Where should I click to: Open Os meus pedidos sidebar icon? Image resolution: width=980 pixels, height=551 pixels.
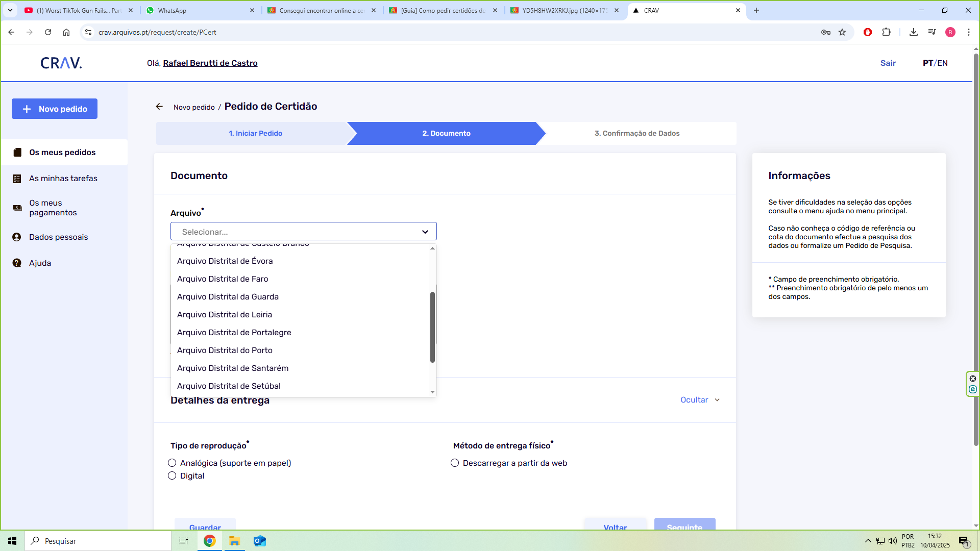[17, 152]
